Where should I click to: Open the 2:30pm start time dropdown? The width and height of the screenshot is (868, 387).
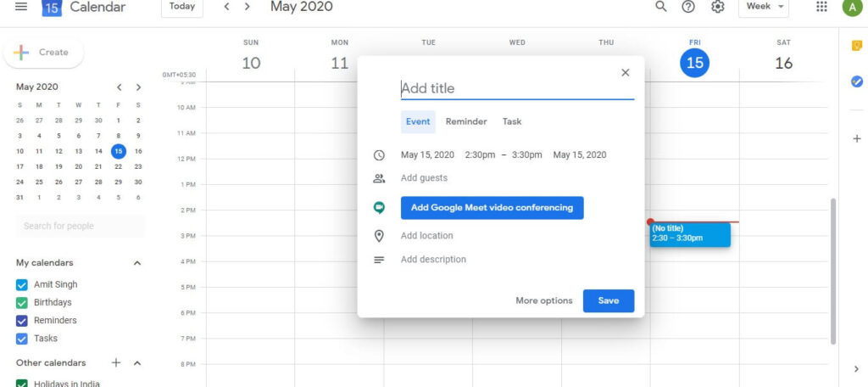[480, 155]
